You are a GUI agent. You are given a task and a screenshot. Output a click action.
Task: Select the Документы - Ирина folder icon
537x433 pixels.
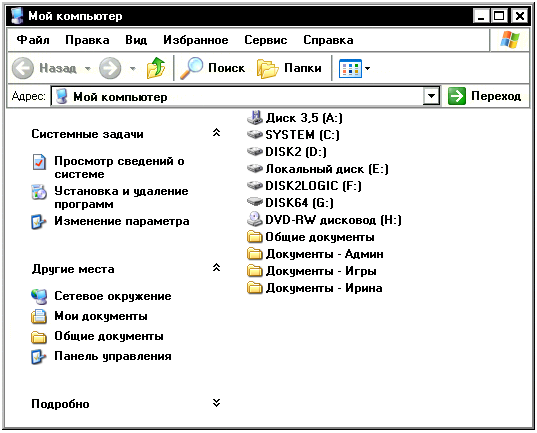pyautogui.click(x=255, y=288)
